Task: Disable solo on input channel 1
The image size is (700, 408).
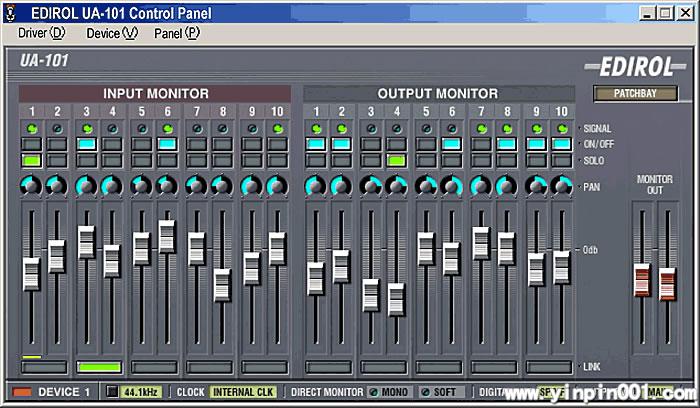Action: click(x=31, y=160)
